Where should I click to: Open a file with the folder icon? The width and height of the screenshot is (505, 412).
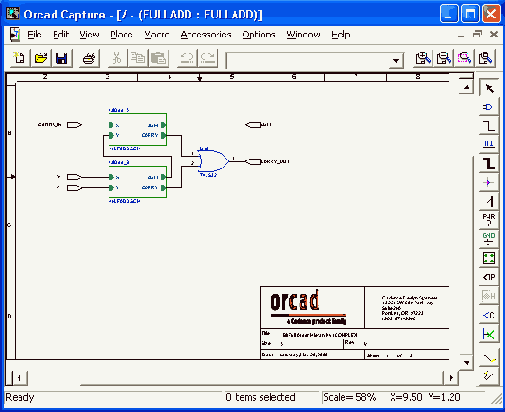pos(41,58)
